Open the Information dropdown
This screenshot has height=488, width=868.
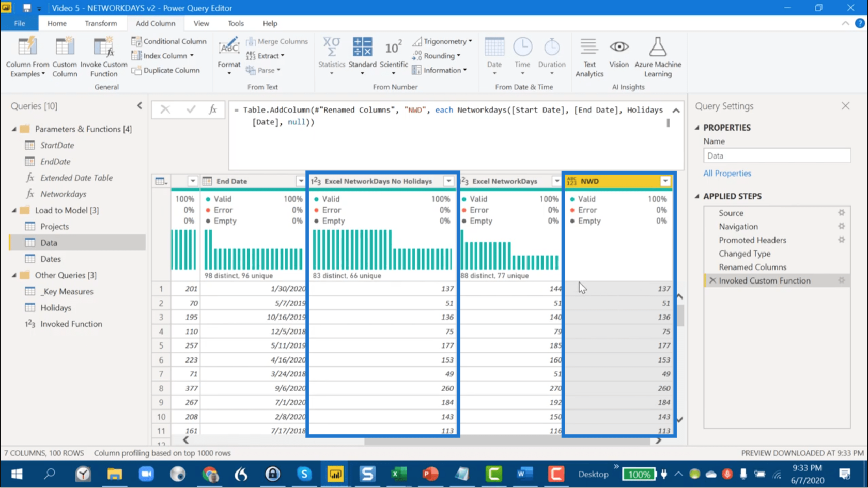(440, 70)
